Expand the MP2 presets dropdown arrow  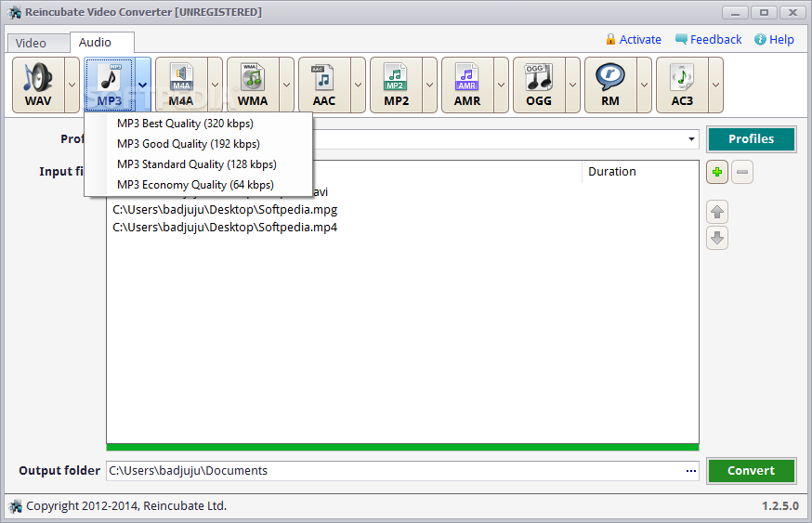(429, 85)
